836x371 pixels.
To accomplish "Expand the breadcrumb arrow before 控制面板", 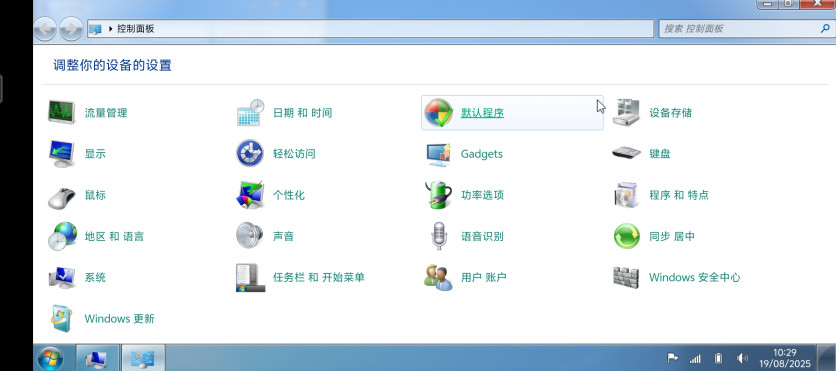I will point(110,29).
